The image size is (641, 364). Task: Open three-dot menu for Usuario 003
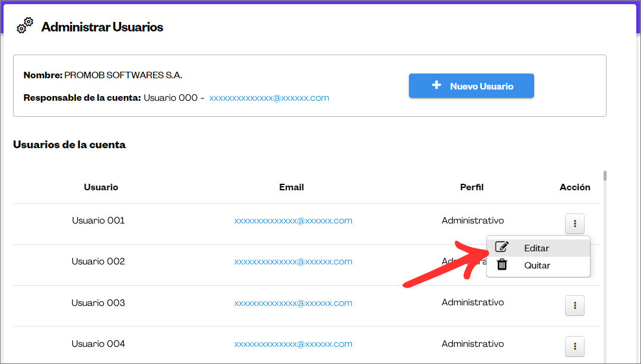pos(575,305)
